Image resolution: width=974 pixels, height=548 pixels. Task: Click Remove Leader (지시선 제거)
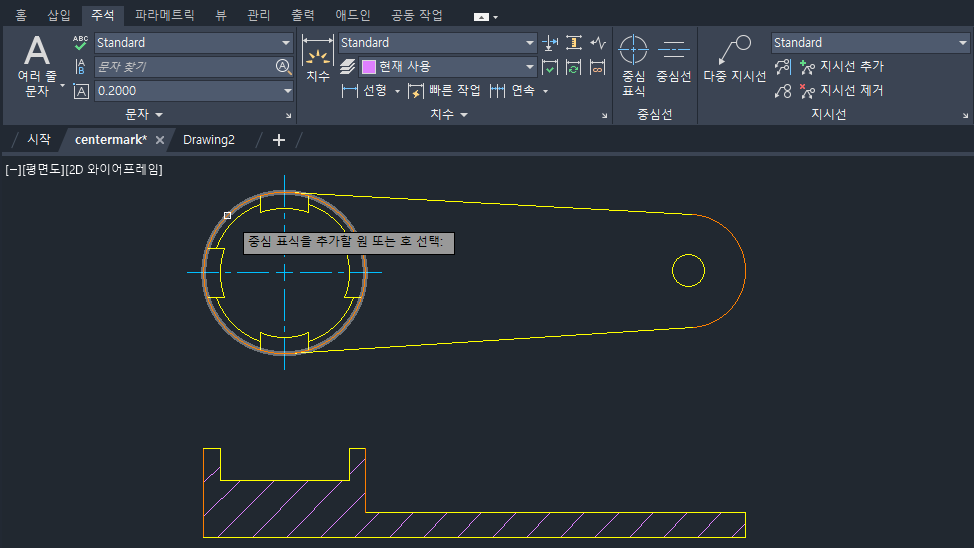(842, 91)
